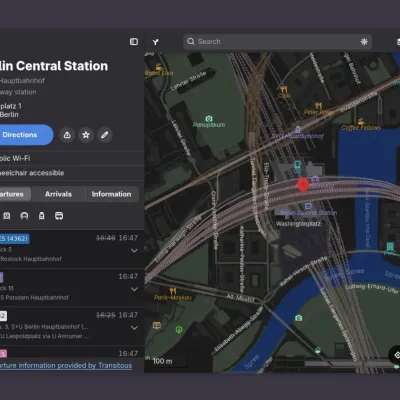Click the locate-me button on map
This screenshot has width=400, height=400.
pos(396,355)
